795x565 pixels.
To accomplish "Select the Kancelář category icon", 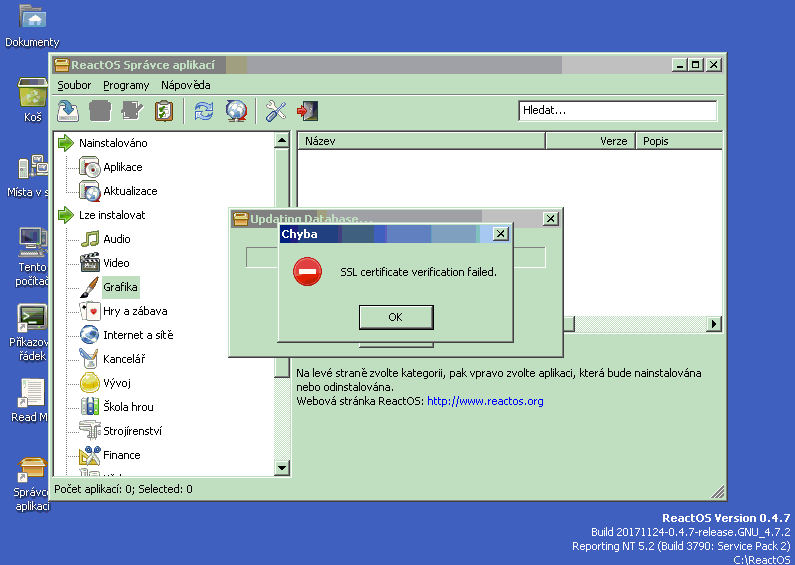I will pyautogui.click(x=90, y=359).
